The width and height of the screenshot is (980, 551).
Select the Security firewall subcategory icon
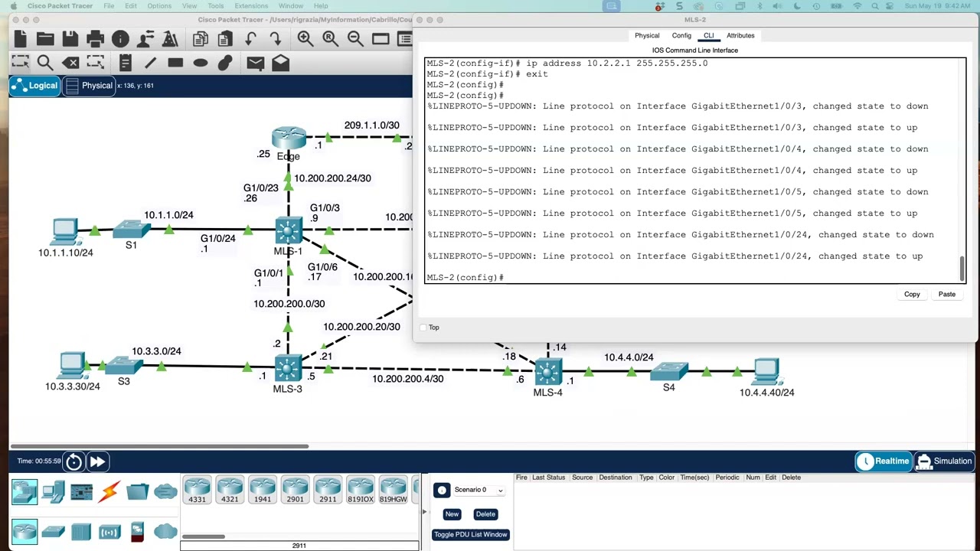tap(138, 531)
